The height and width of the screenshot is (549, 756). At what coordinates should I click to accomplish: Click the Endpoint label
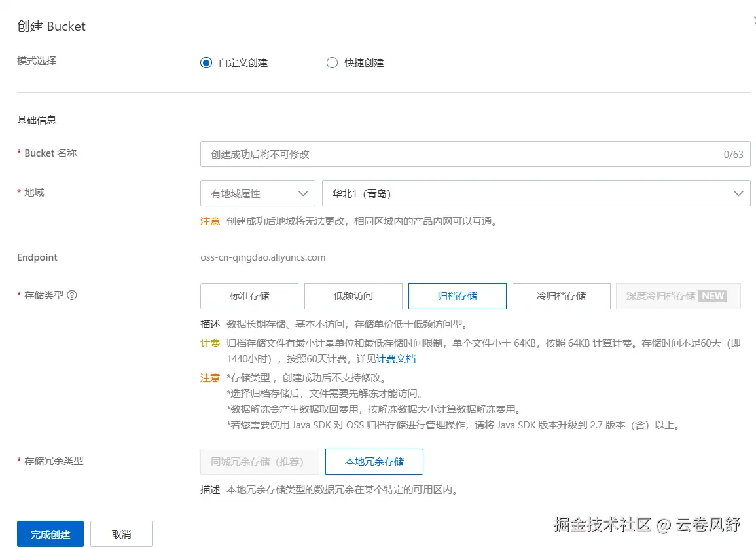tap(37, 257)
